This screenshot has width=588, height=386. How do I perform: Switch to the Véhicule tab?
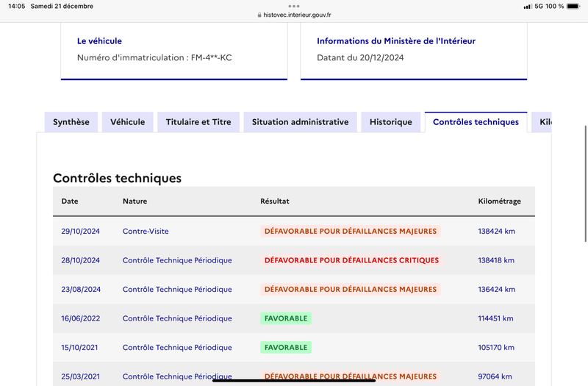(x=127, y=122)
